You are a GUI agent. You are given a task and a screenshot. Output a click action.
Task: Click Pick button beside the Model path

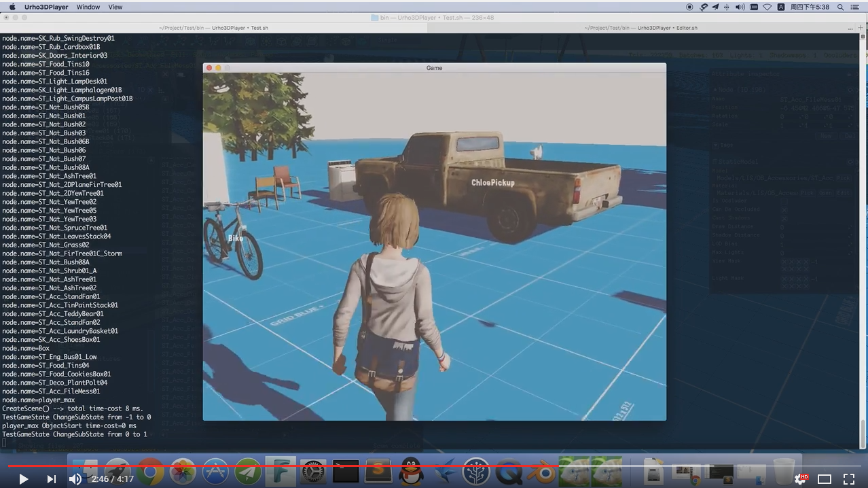click(x=842, y=178)
